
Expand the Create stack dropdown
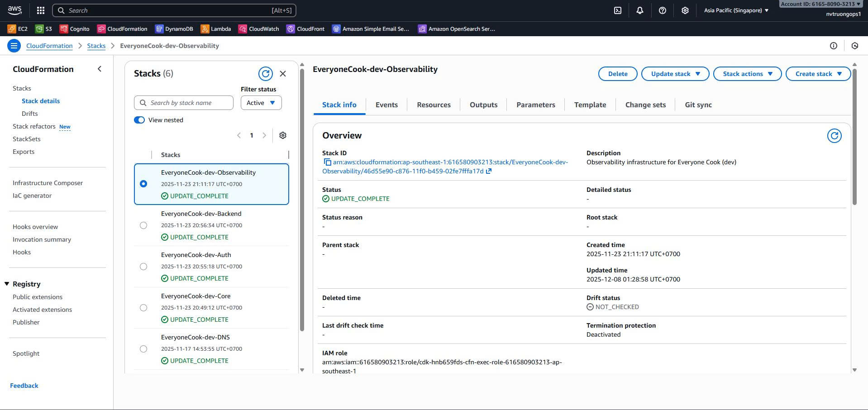click(818, 74)
